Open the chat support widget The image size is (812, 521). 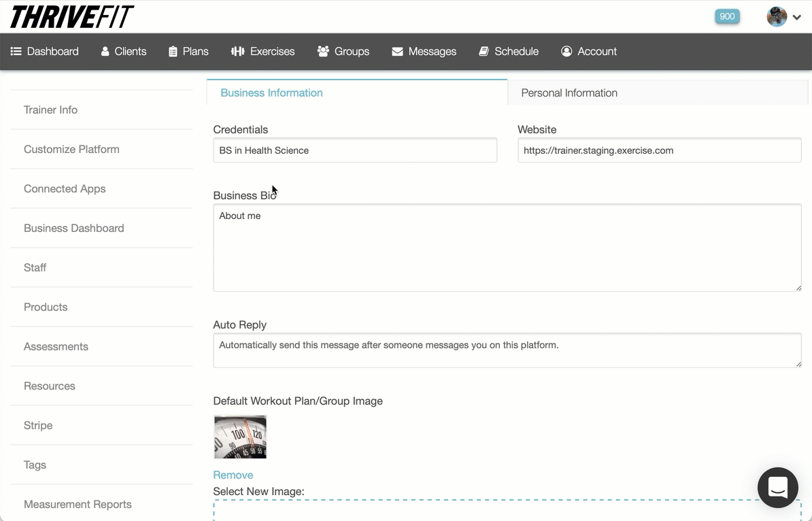(x=777, y=487)
